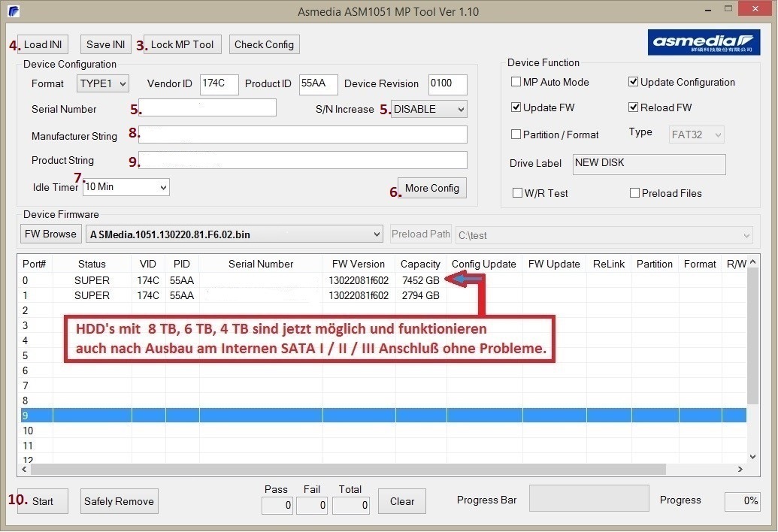
Task: Click the Save INI button
Action: click(106, 44)
